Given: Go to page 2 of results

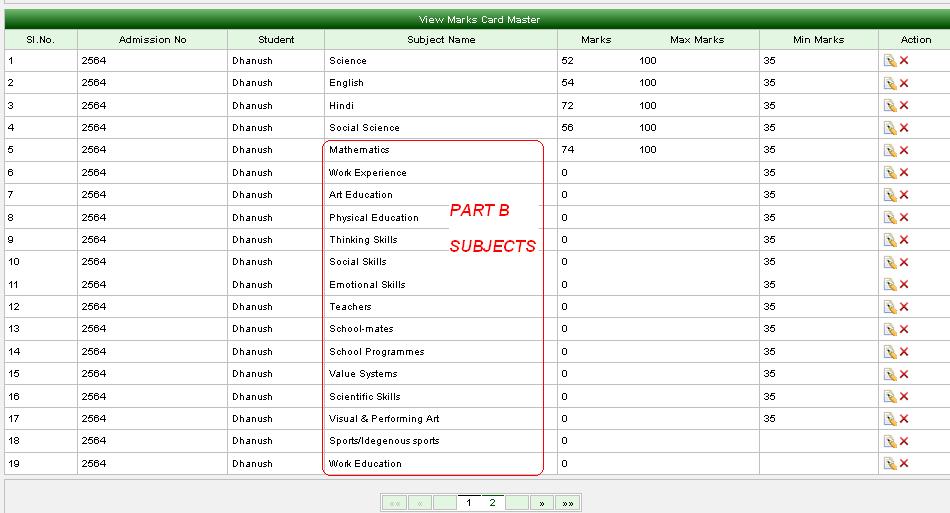Looking at the screenshot, I should pyautogui.click(x=492, y=503).
